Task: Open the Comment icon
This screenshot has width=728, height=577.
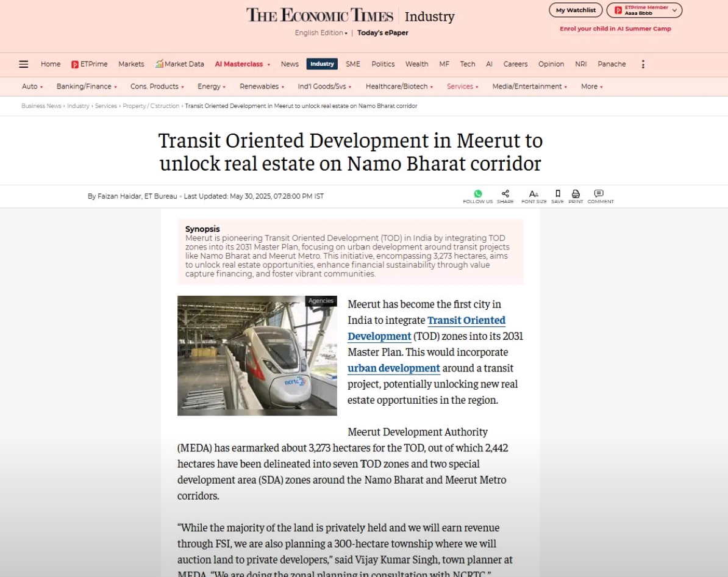Action: (x=599, y=194)
